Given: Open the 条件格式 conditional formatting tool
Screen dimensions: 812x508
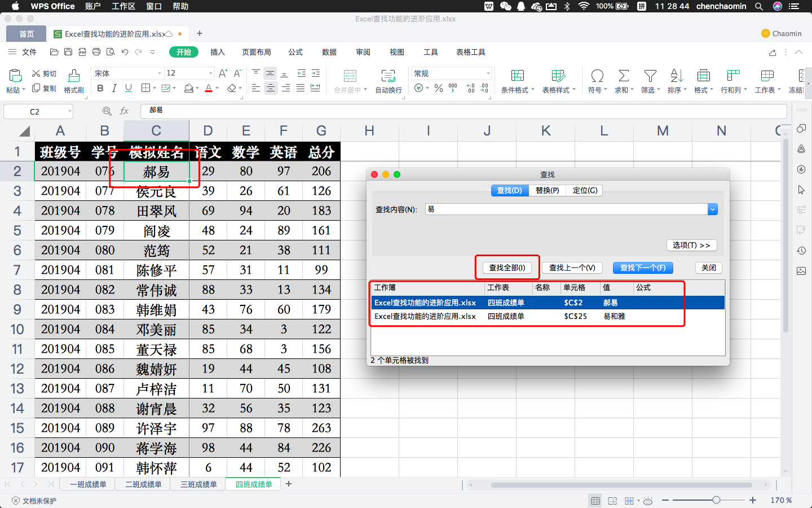Looking at the screenshot, I should tap(517, 81).
